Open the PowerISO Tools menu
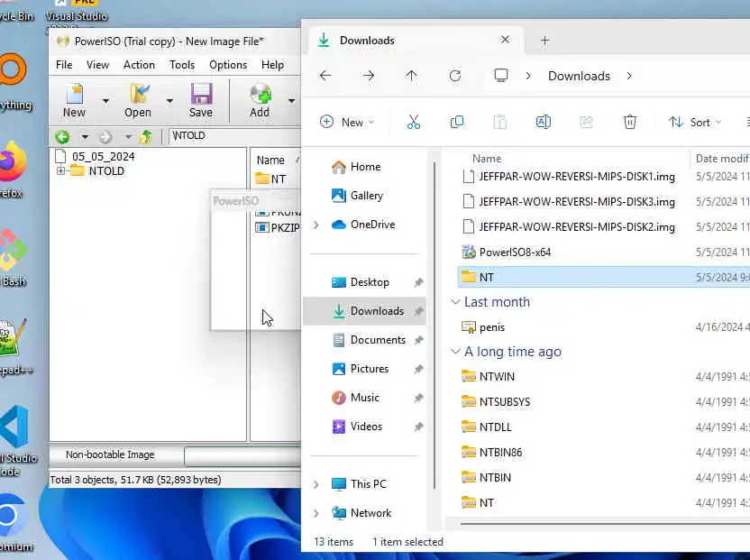 click(x=182, y=65)
